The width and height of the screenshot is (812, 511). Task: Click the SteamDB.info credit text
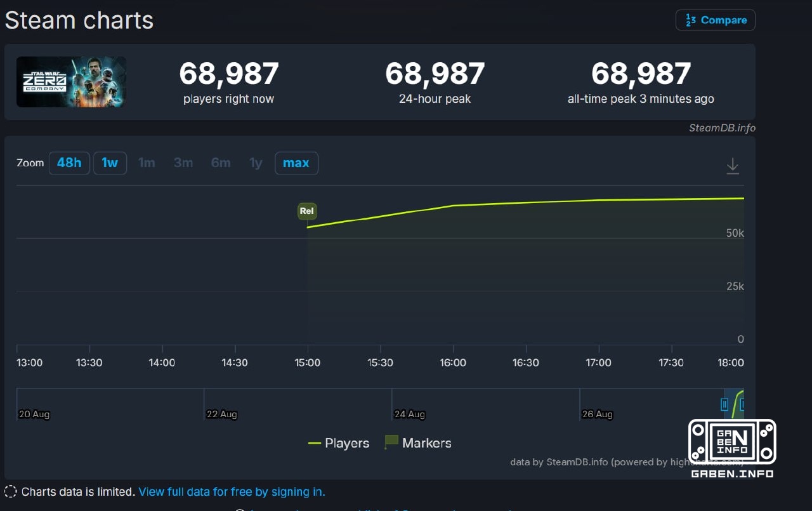click(x=722, y=128)
